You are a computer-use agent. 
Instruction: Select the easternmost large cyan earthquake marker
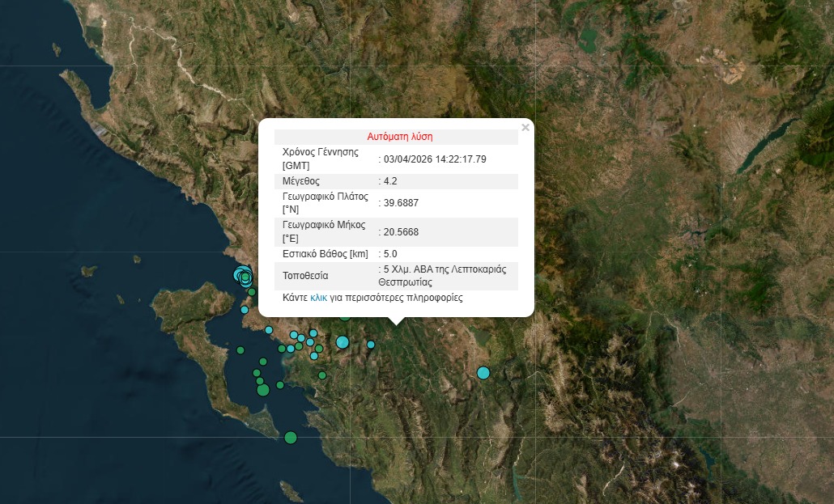click(483, 373)
